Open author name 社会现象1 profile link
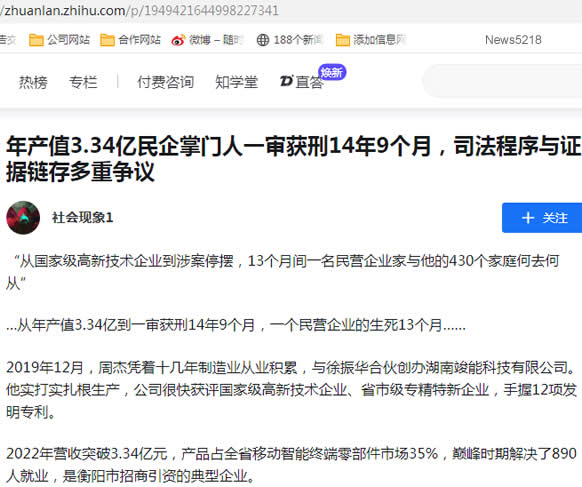The width and height of the screenshot is (582, 487). point(82,218)
